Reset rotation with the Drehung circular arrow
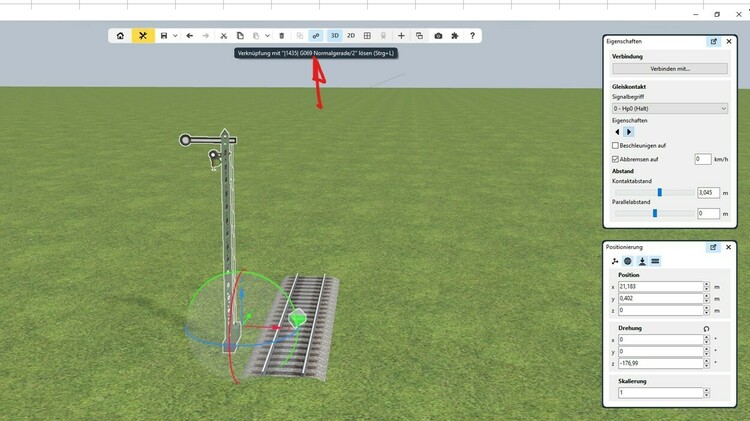The width and height of the screenshot is (750, 421). point(706,329)
